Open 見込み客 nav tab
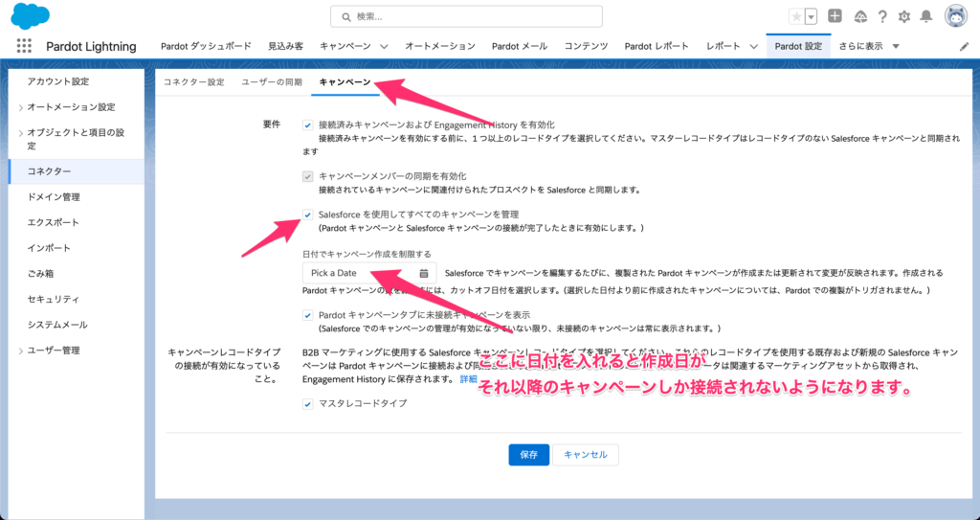Viewport: 980px width, 520px height. pos(285,46)
